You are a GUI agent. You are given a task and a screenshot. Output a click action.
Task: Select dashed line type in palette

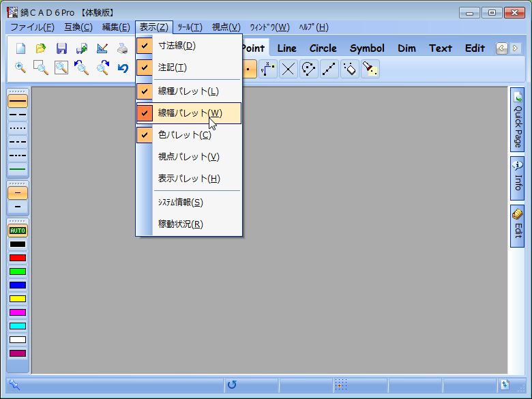pos(18,115)
